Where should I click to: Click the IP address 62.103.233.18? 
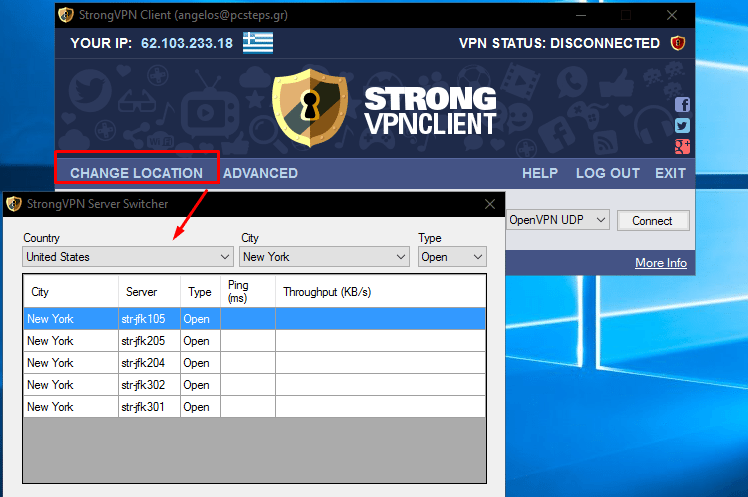pyautogui.click(x=187, y=43)
